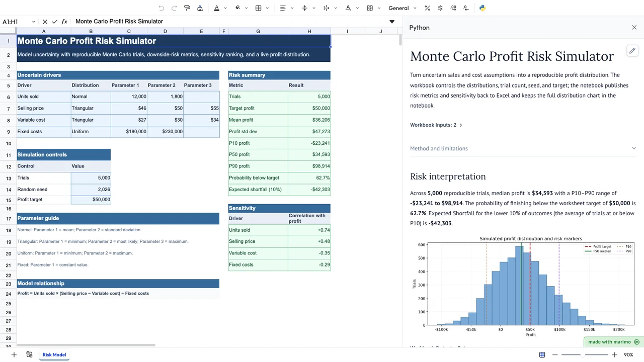644x362 pixels.
Task: Open the all sheets list icon
Action: tap(29, 354)
